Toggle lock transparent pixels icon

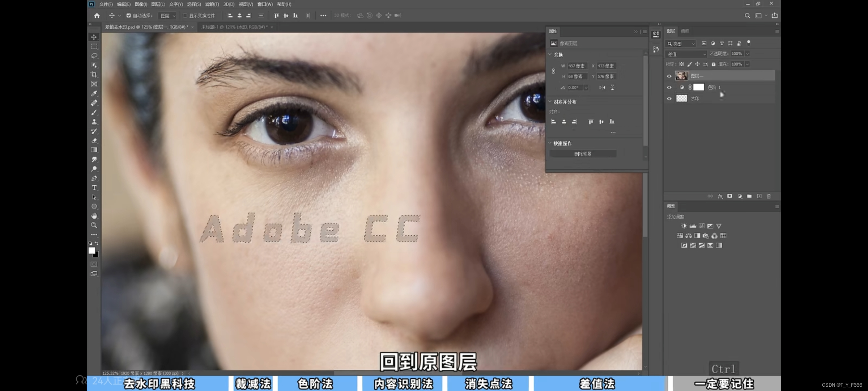coord(681,64)
